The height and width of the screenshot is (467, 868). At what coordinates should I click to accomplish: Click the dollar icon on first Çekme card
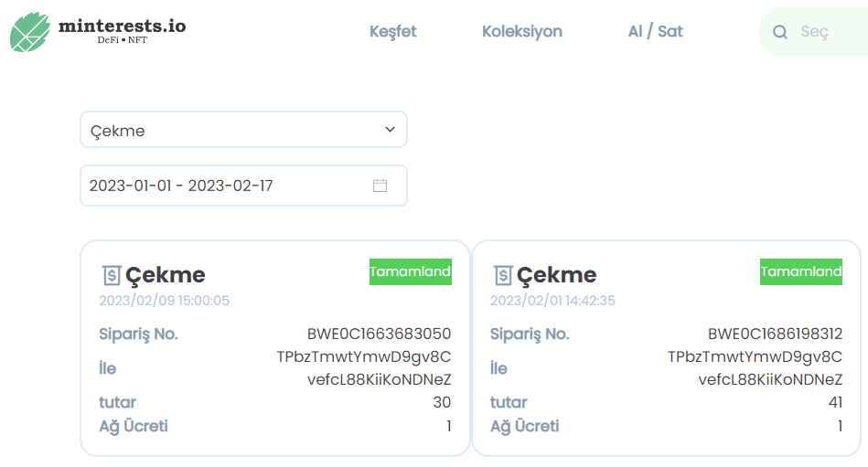pos(112,275)
